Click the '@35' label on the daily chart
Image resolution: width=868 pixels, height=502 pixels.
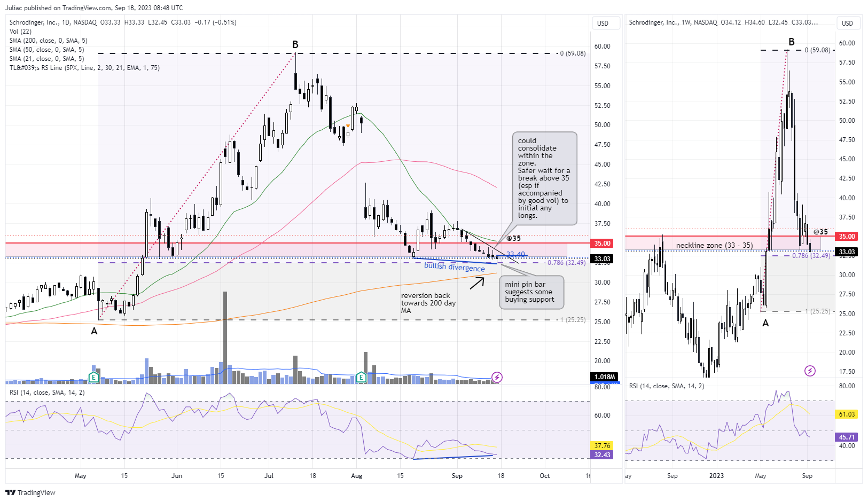coord(513,238)
